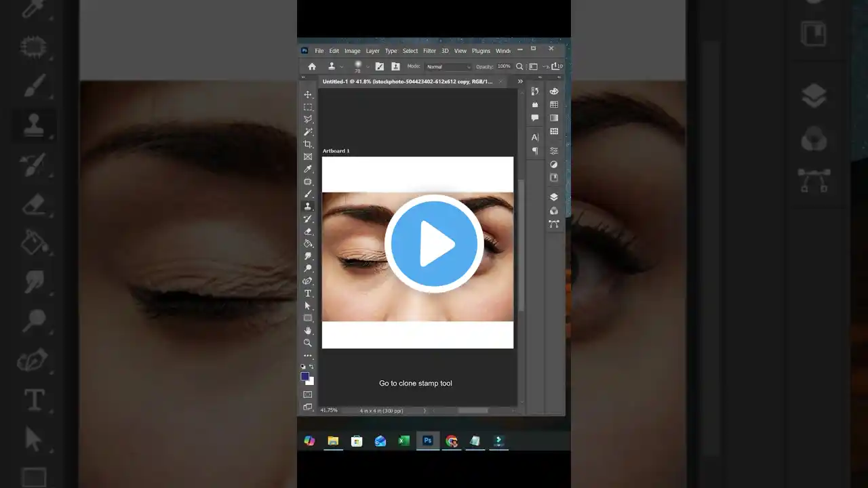Select the Magic Wand tool
Viewport: 868px width, 488px height.
pos(308,132)
